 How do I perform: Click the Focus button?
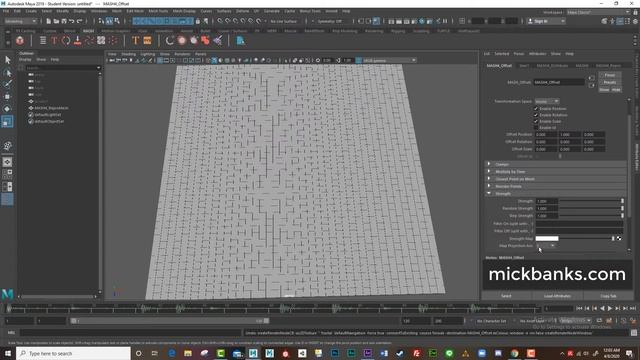pos(610,75)
